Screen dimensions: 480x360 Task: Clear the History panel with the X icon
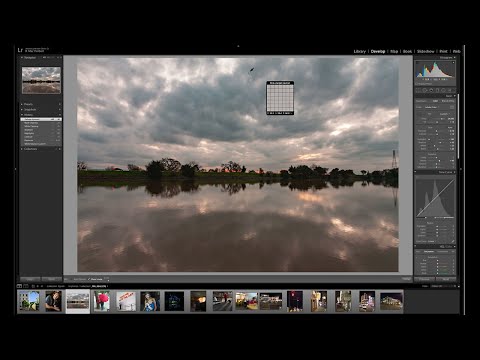60,115
